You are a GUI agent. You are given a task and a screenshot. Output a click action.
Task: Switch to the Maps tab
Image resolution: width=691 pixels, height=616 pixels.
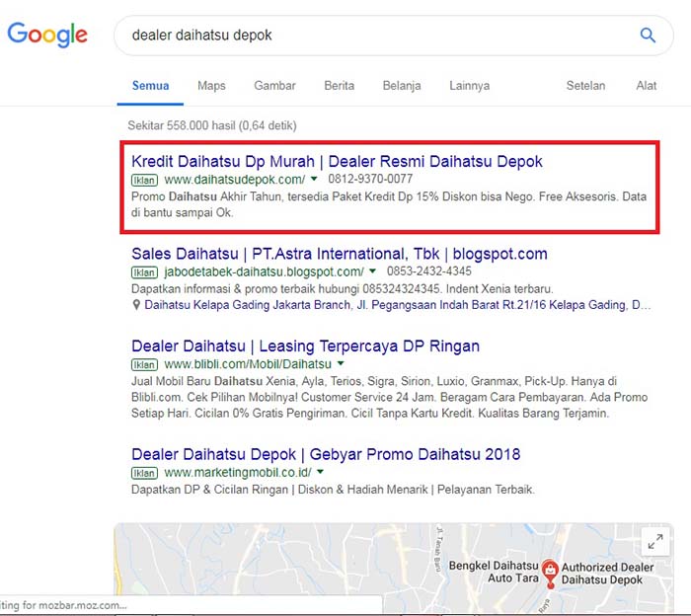pos(211,86)
